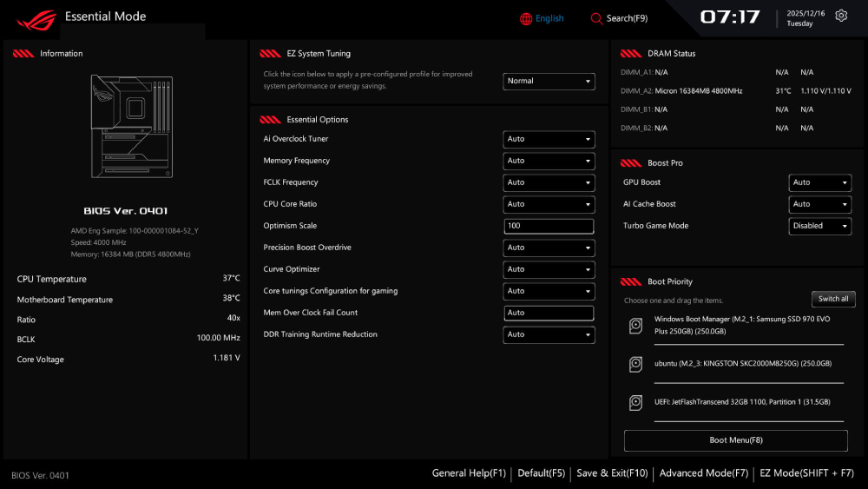Select Save & Exit(F10) in footer
This screenshot has height=489, width=868.
[612, 473]
